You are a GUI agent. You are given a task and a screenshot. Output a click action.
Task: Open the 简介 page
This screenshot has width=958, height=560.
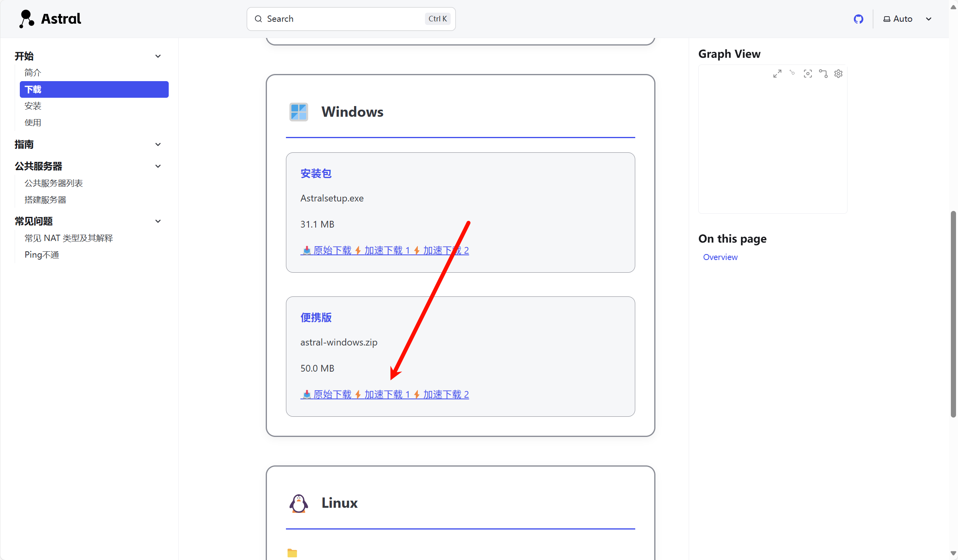[33, 73]
